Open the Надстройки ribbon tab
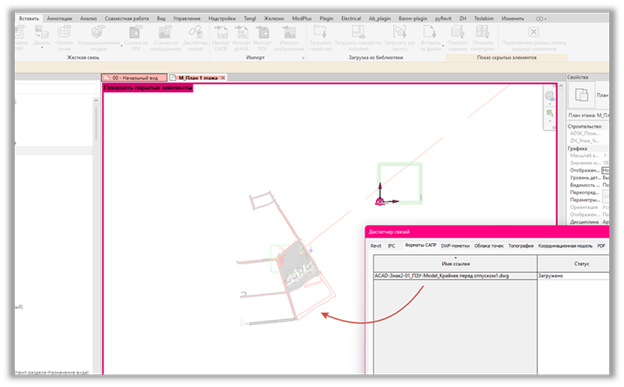This screenshot has height=387, width=624. pyautogui.click(x=222, y=18)
